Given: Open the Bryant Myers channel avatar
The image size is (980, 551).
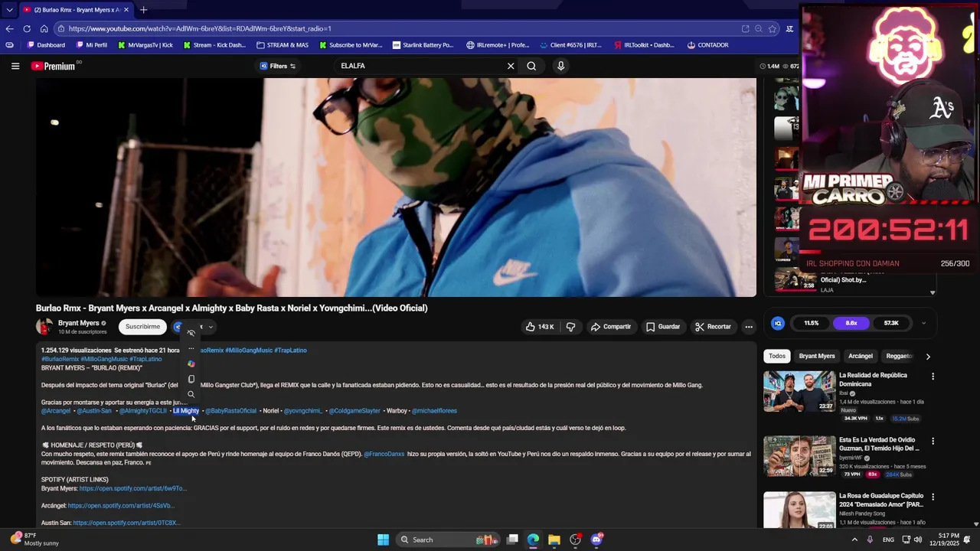Looking at the screenshot, I should [44, 327].
